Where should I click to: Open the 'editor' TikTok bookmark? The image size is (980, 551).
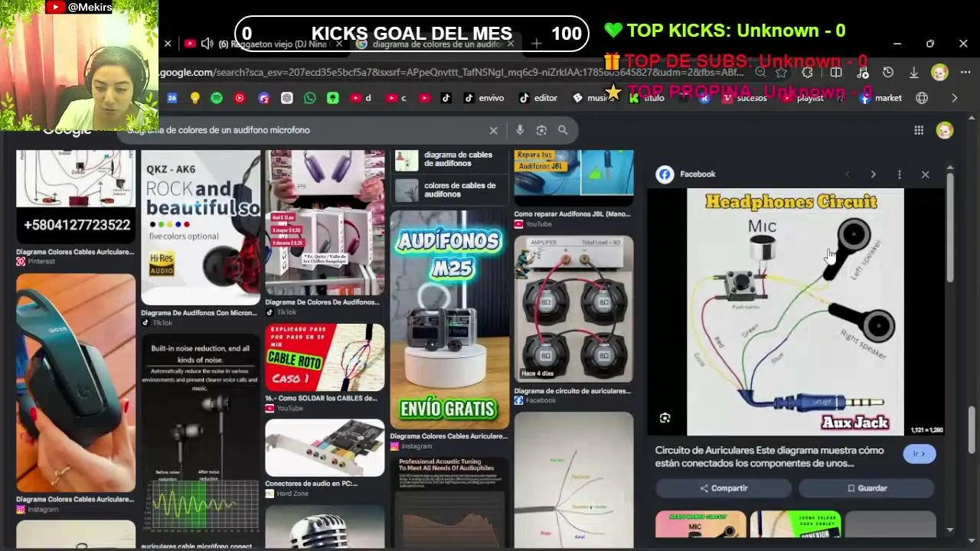(538, 98)
